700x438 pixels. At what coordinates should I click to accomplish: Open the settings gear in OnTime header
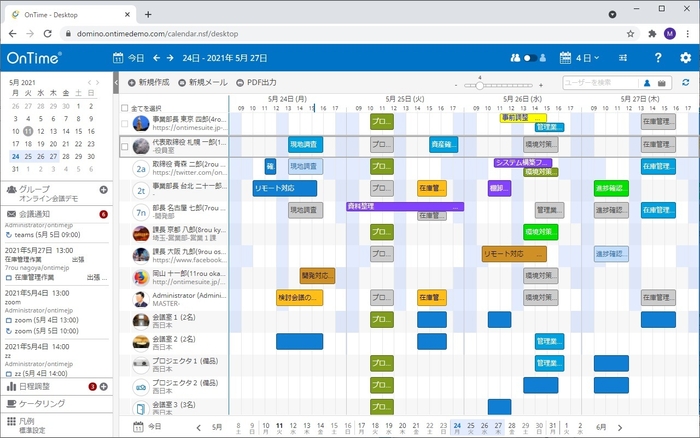coord(685,58)
